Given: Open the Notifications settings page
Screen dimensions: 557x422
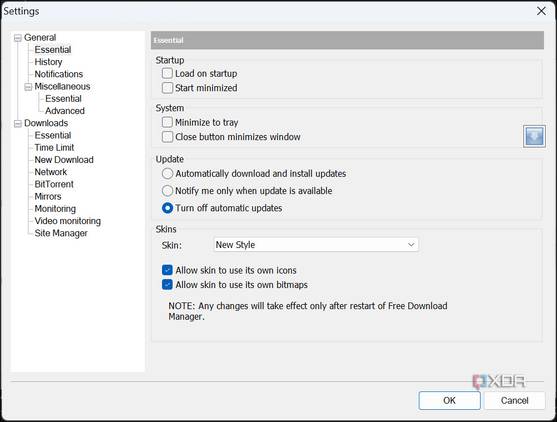Looking at the screenshot, I should [59, 74].
